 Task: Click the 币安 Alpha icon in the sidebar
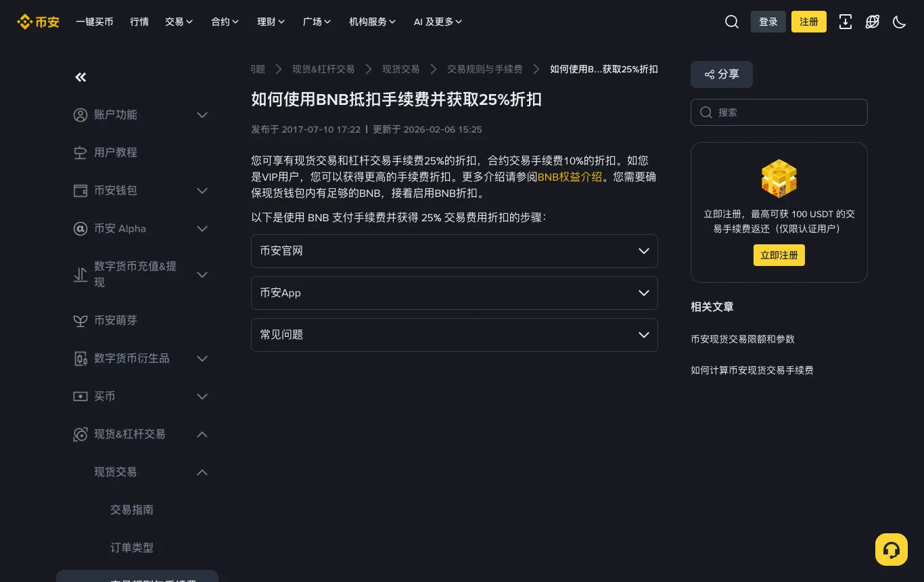pos(80,229)
